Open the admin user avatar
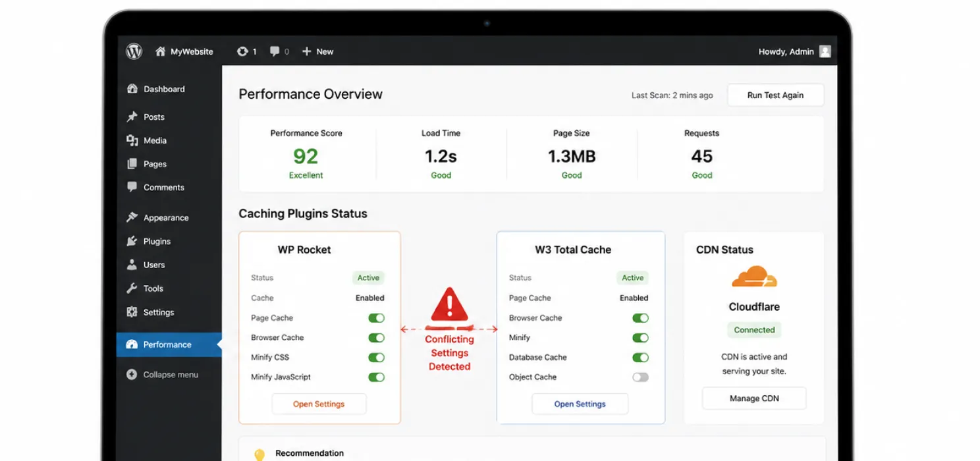Image resolution: width=980 pixels, height=461 pixels. coord(825,51)
